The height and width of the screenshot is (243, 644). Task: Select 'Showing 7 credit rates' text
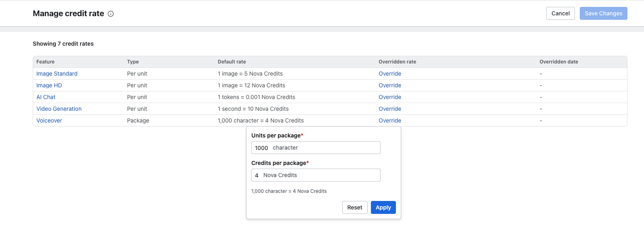coord(63,44)
